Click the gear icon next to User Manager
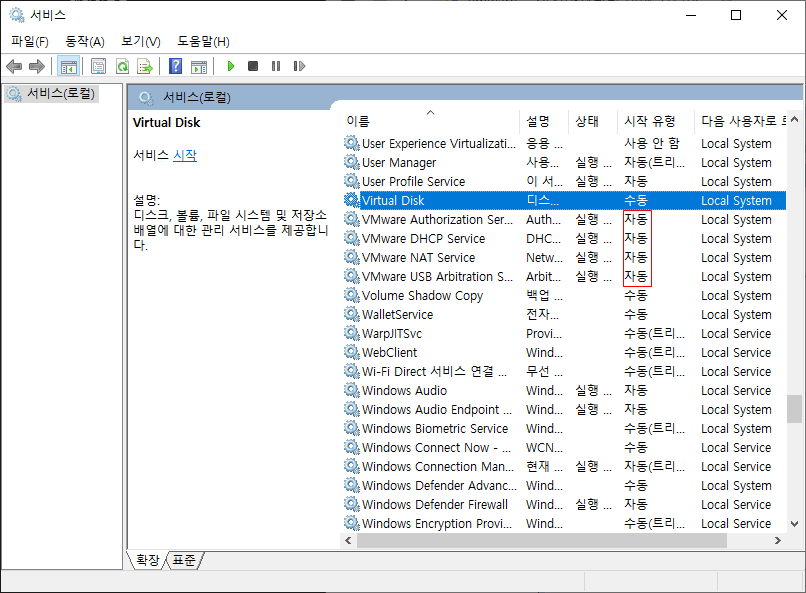The image size is (806, 593). pyautogui.click(x=352, y=162)
